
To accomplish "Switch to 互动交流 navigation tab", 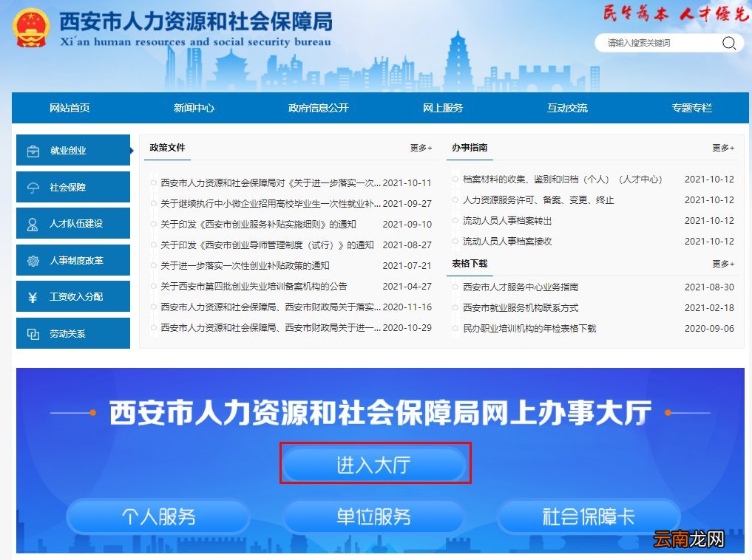I will 567,108.
